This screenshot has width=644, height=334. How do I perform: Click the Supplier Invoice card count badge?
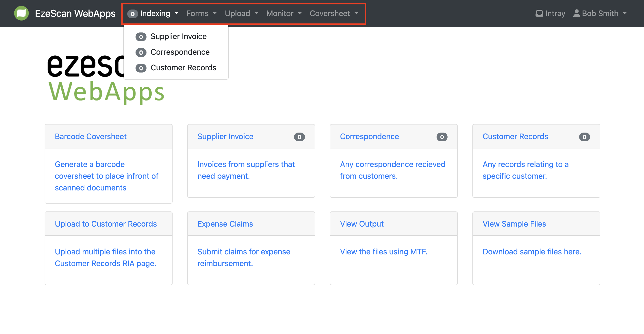click(x=299, y=137)
